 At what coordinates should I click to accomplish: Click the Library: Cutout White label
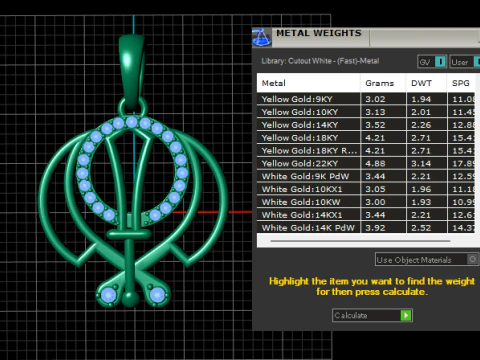(320, 61)
